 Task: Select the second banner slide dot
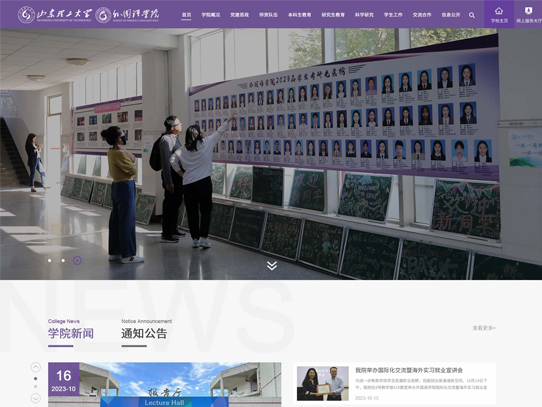(63, 260)
